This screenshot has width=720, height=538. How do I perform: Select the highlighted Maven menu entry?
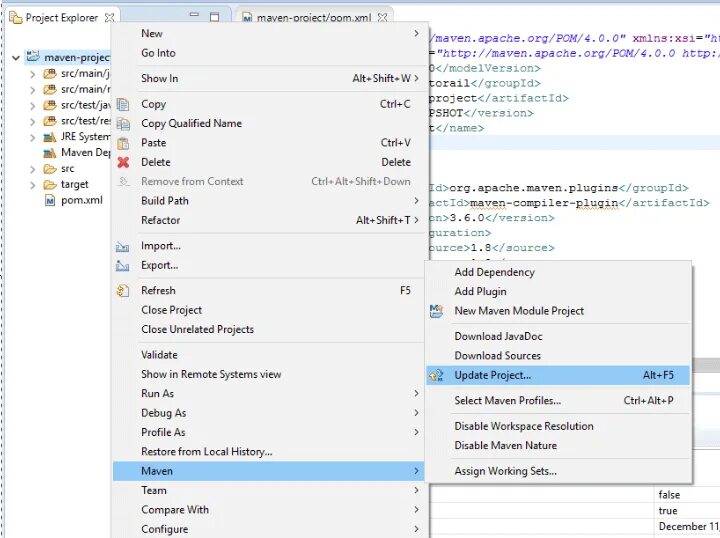click(x=268, y=471)
